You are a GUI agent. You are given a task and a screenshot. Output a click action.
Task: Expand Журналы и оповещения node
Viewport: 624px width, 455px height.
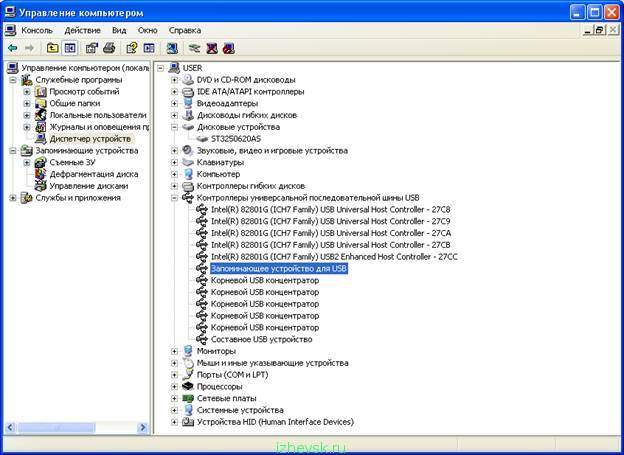click(27, 127)
